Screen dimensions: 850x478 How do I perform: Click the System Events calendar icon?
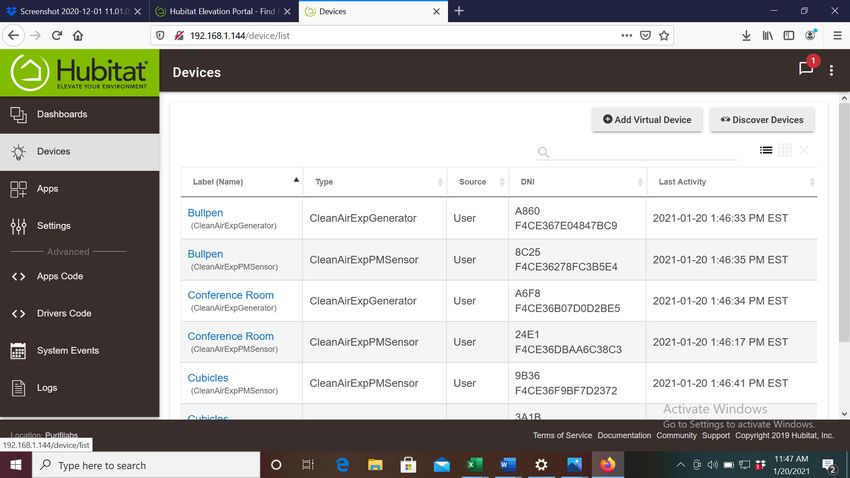(x=18, y=351)
